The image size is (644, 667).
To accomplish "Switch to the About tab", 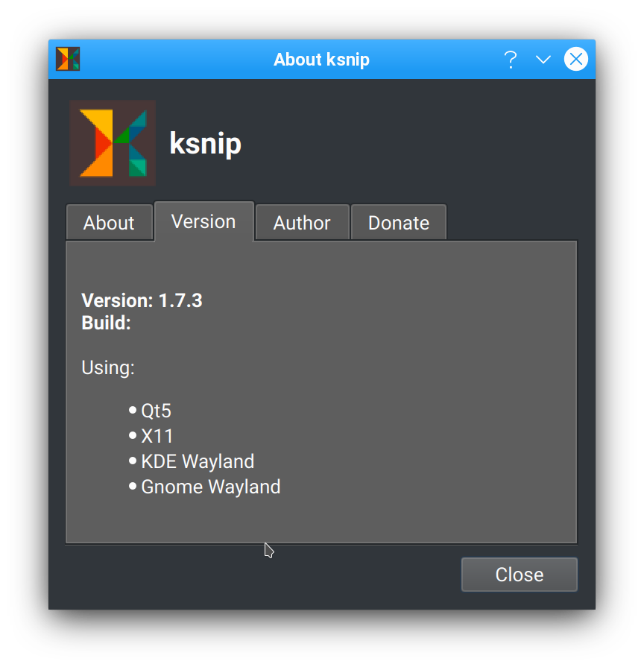I will point(109,222).
